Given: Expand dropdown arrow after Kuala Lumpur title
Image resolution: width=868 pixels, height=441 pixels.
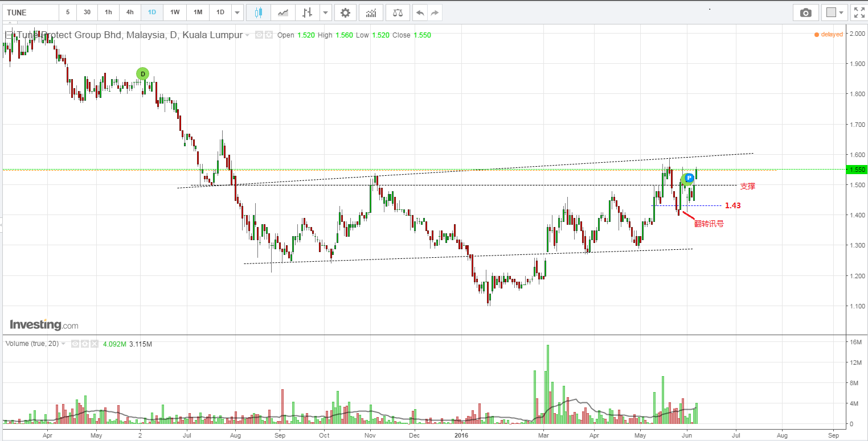Looking at the screenshot, I should click(x=247, y=35).
